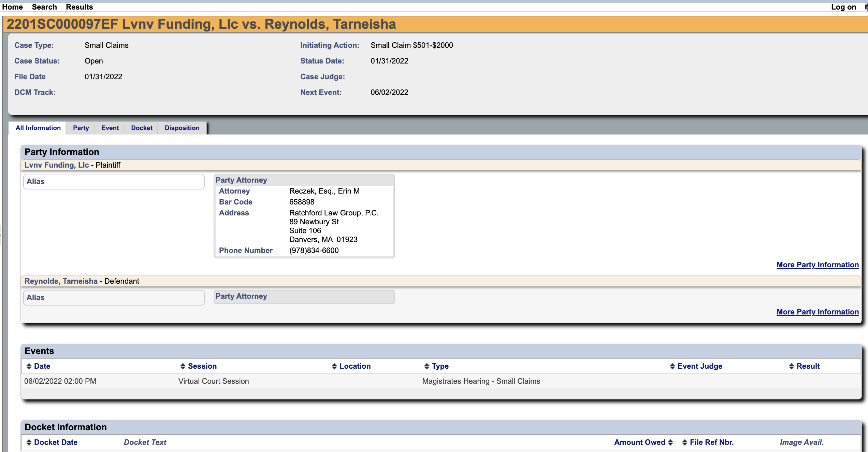
Task: Click Log on link
Action: (x=843, y=7)
